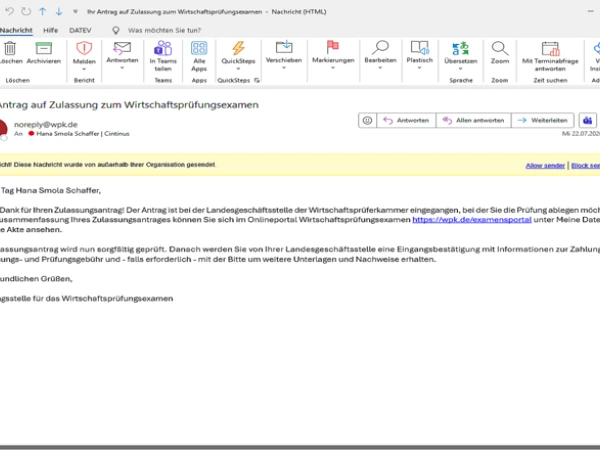Click the Weiterleiten button

(543, 121)
